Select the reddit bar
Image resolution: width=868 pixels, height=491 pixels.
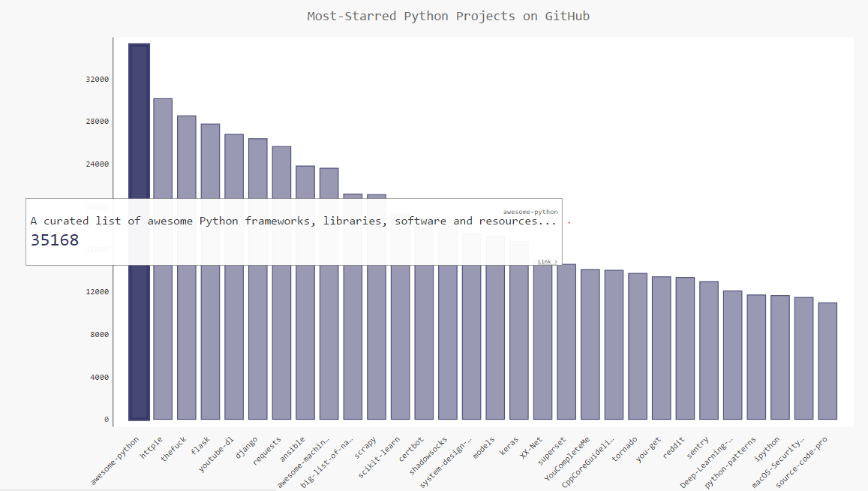685,348
